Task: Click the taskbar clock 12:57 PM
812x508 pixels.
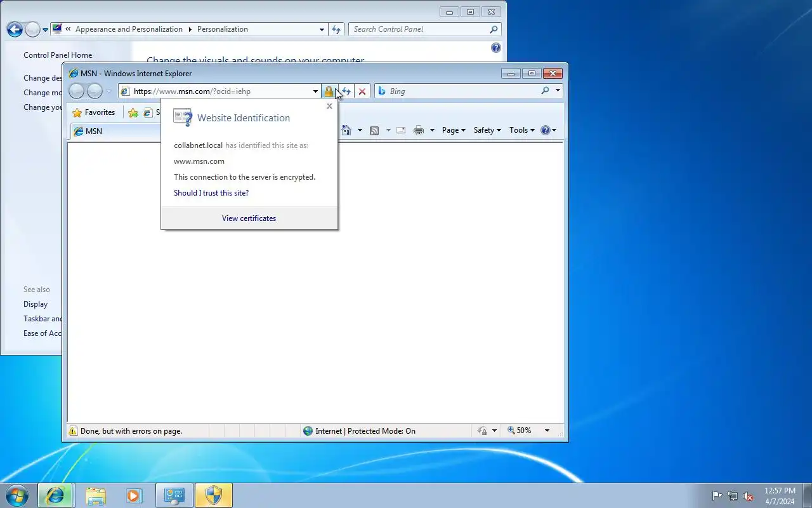Action: point(780,491)
